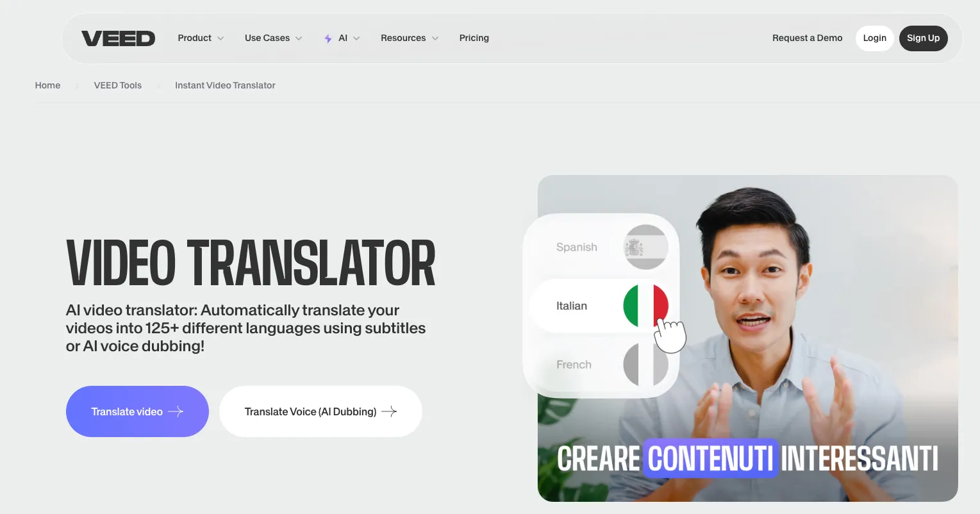Expand the Product dropdown chevron
This screenshot has width=980, height=514.
220,38
